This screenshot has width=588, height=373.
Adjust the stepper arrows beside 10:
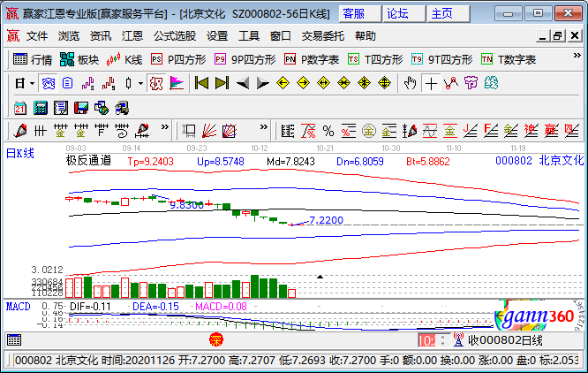point(443,340)
